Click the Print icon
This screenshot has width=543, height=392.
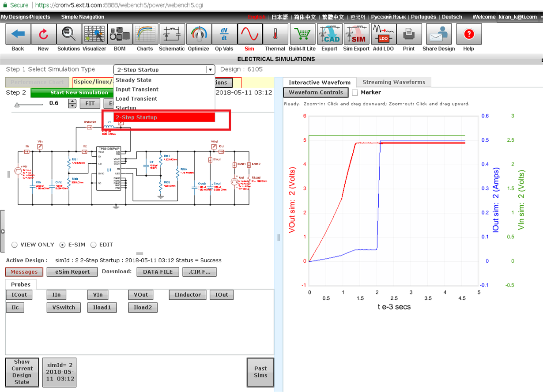coord(409,34)
